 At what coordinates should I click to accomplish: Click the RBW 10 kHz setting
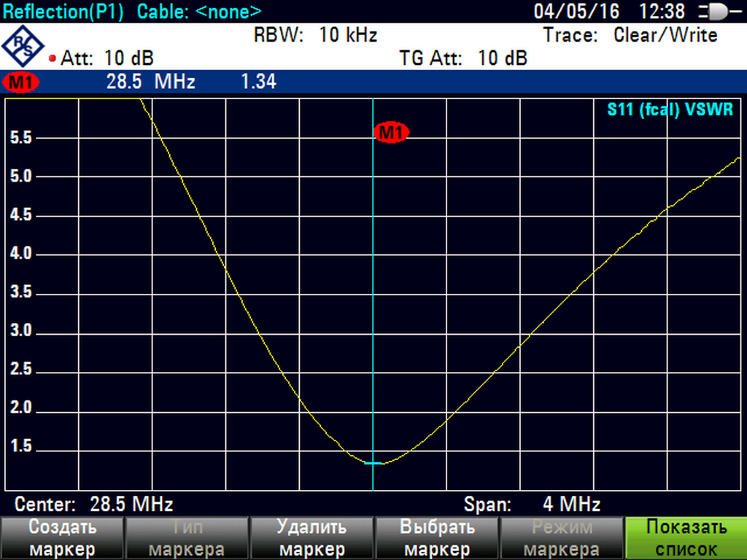pos(315,35)
